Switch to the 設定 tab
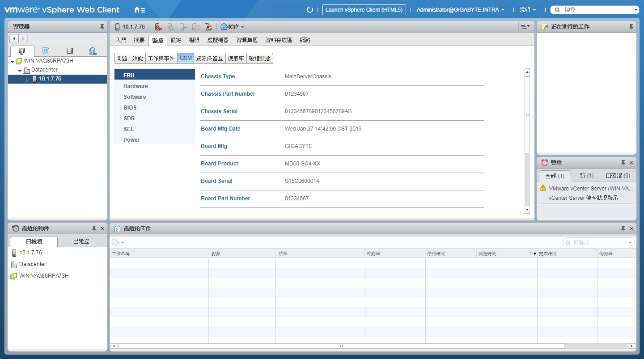Viewport: 644px width, 359px height. [x=176, y=40]
